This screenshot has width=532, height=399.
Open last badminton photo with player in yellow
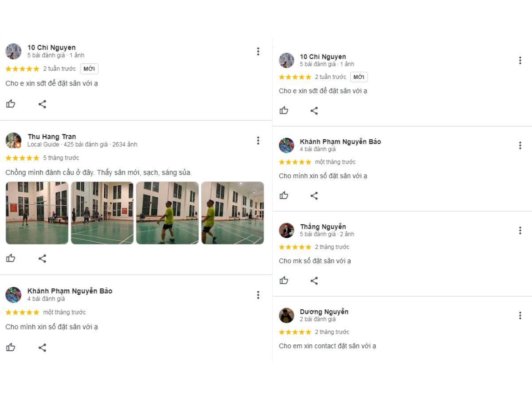coord(232,213)
